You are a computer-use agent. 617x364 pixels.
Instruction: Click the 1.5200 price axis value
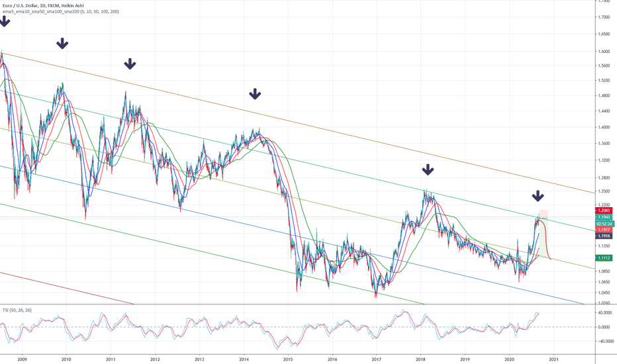[604, 80]
